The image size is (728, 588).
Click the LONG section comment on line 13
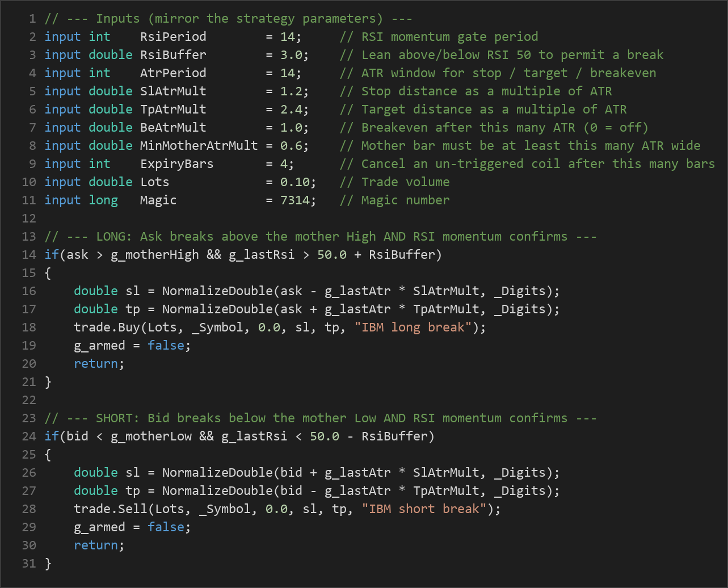tap(321, 237)
